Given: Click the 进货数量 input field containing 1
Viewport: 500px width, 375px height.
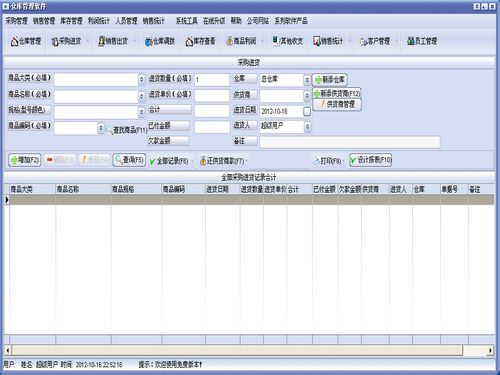Looking at the screenshot, I should click(x=212, y=80).
